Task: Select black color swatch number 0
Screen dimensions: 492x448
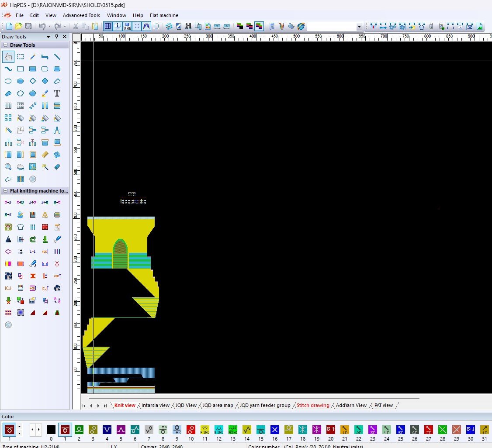Action: [51, 430]
